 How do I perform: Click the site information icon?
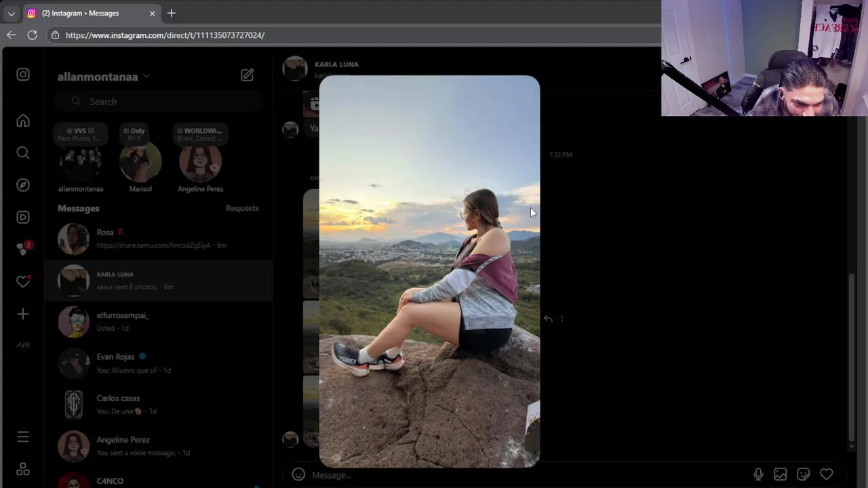click(56, 35)
